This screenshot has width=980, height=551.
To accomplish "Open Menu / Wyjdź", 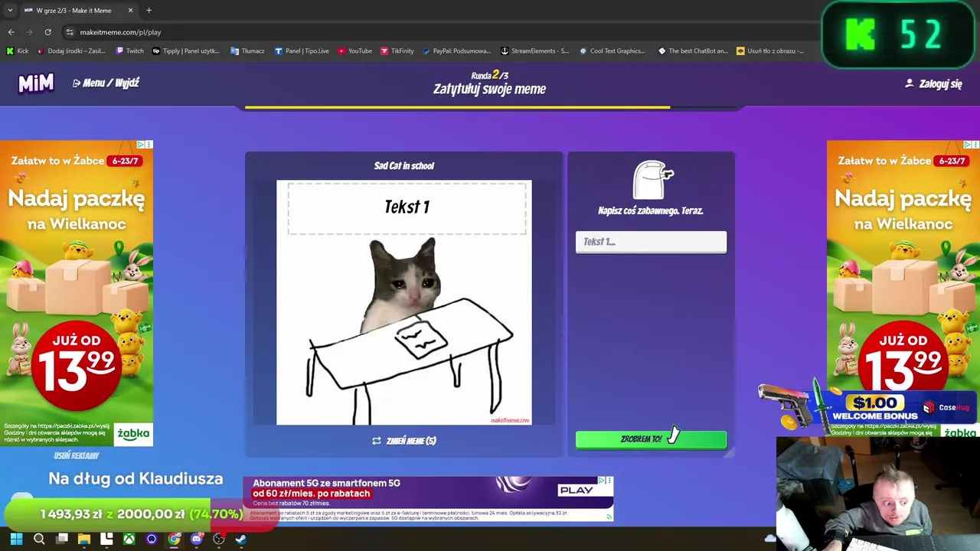I will (x=106, y=83).
